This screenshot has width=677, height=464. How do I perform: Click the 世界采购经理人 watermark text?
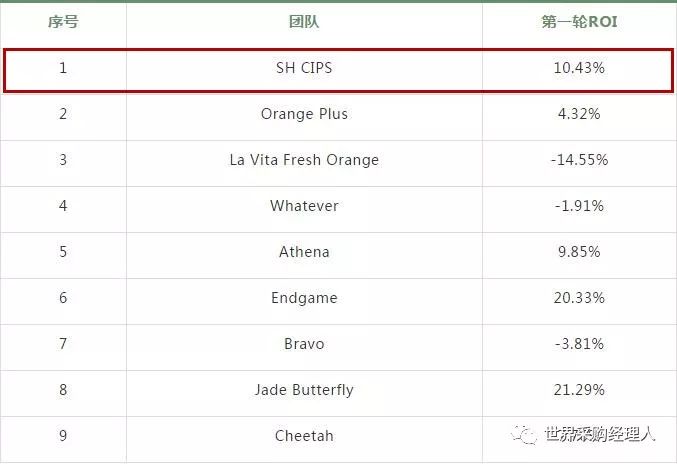(599, 434)
